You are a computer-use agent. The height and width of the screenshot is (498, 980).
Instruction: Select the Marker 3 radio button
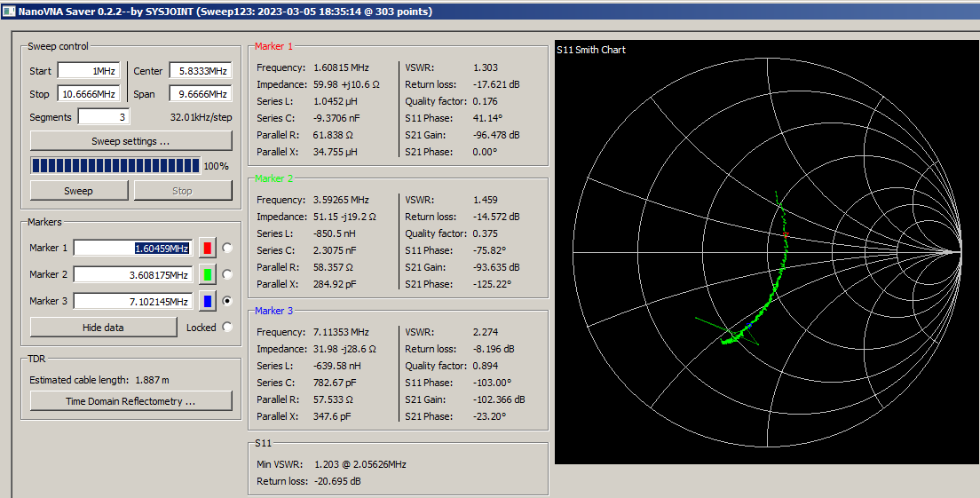coord(227,301)
